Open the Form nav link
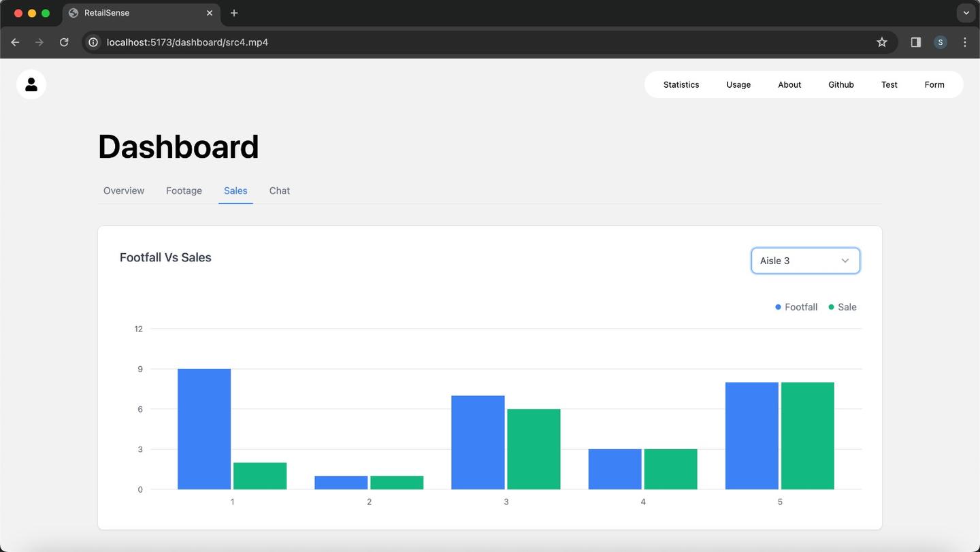This screenshot has width=980, height=552. [x=934, y=84]
